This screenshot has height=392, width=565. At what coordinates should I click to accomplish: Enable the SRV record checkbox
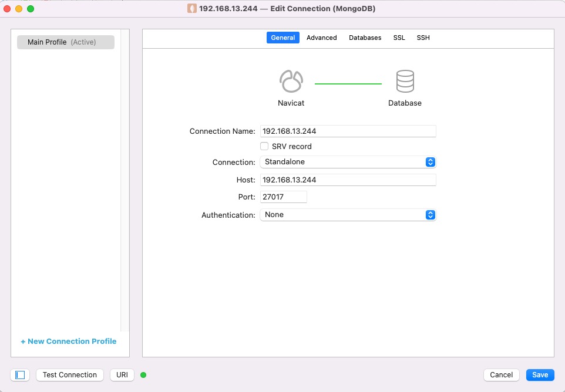tap(264, 146)
